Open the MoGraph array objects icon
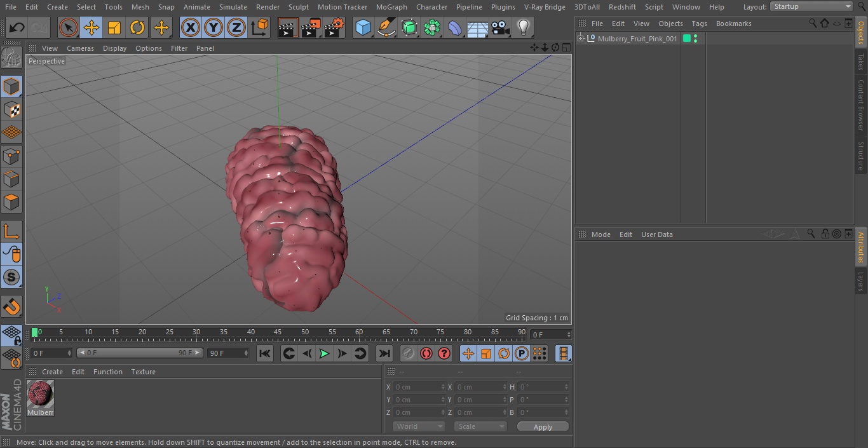Viewport: 868px width, 448px height. pos(432,27)
